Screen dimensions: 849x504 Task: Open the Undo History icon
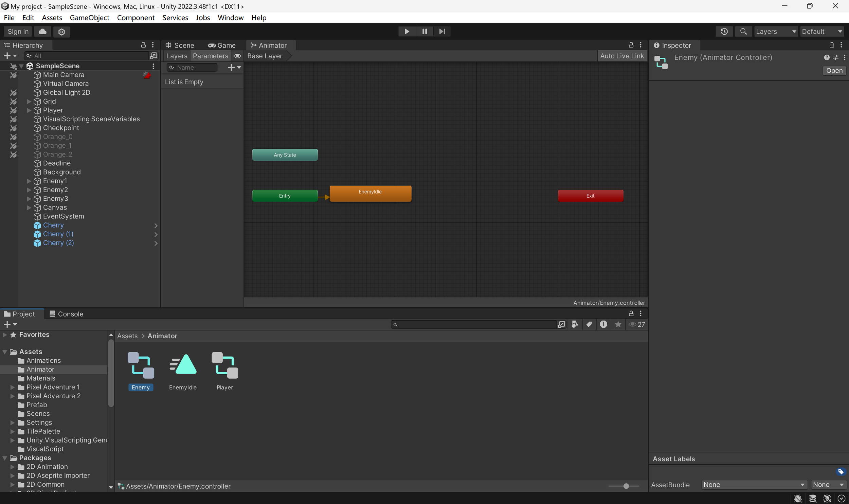[x=724, y=32]
